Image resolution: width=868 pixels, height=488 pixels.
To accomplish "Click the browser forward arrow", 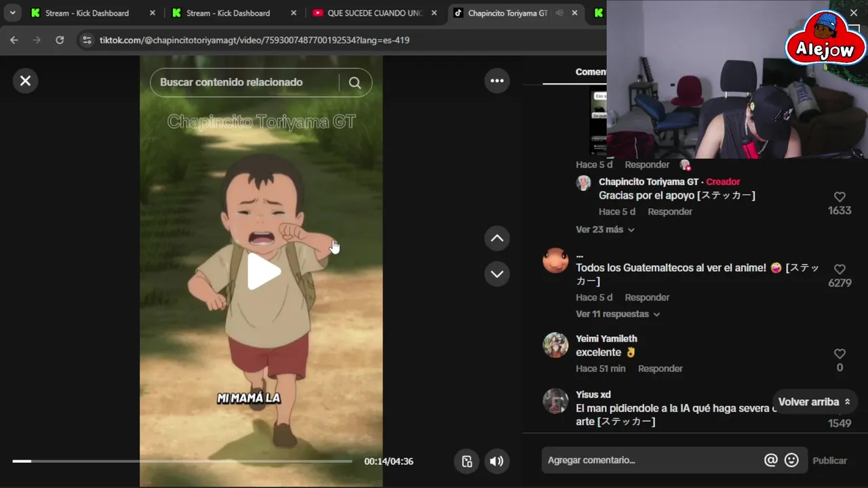I will [x=37, y=40].
